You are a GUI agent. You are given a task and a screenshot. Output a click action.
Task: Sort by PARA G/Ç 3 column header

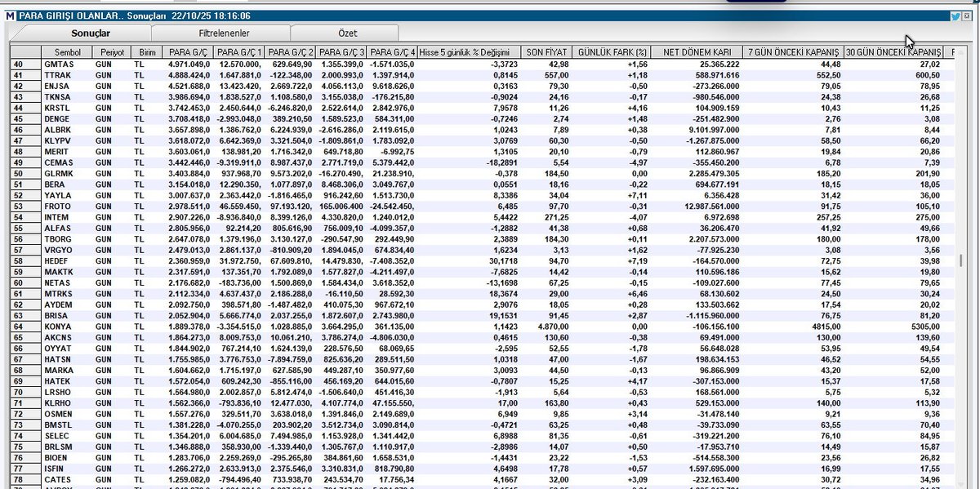(x=342, y=51)
